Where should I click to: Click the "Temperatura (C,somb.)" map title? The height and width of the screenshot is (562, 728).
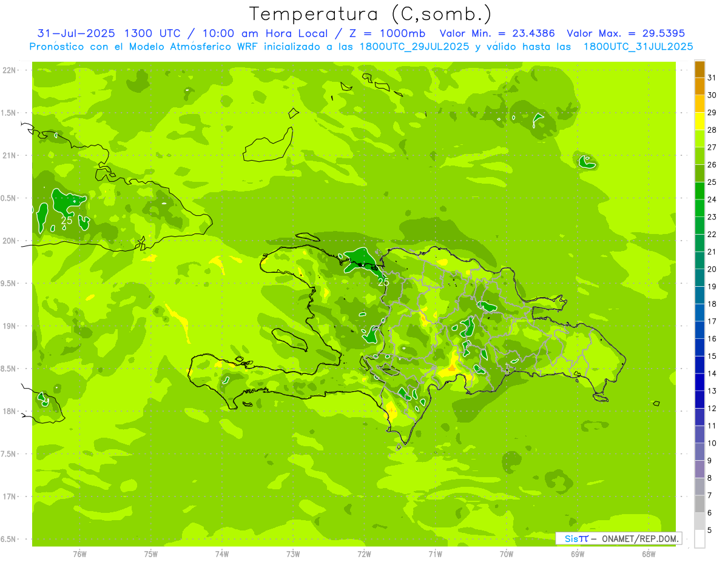point(371,14)
